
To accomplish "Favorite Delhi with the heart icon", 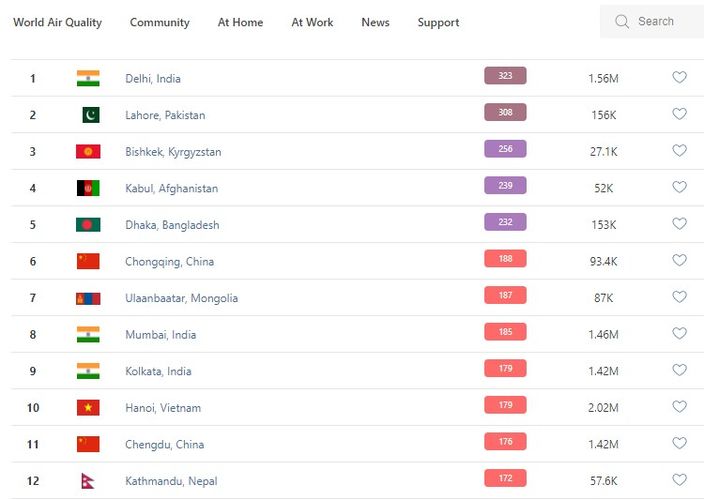I will pyautogui.click(x=679, y=77).
